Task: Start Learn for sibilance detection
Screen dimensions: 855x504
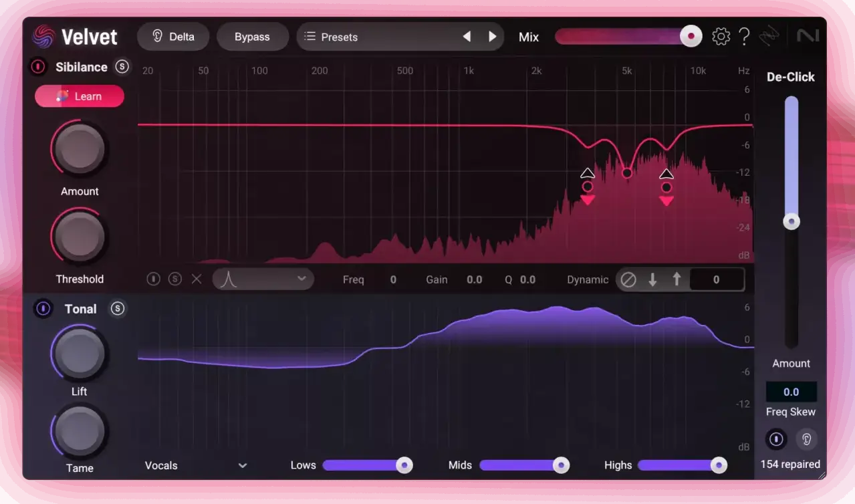Action: pyautogui.click(x=80, y=96)
